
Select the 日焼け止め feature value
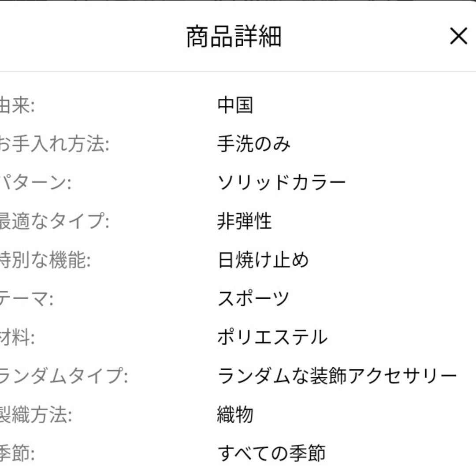pyautogui.click(x=263, y=260)
